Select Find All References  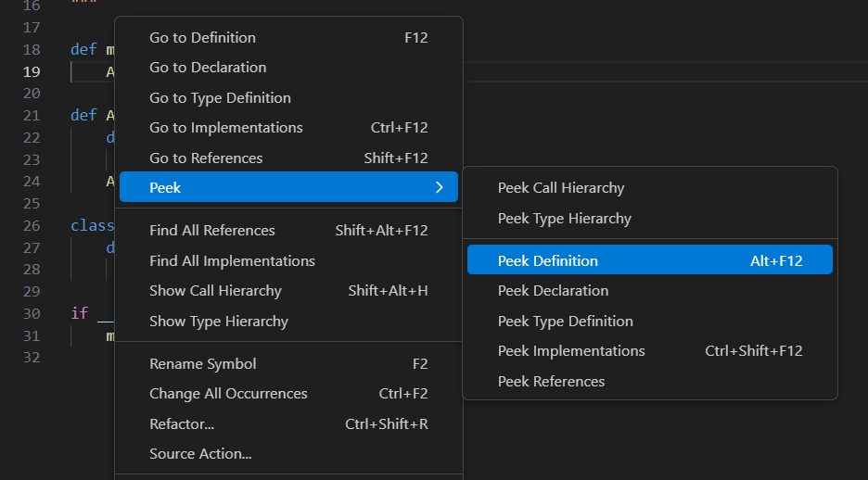[x=212, y=231]
